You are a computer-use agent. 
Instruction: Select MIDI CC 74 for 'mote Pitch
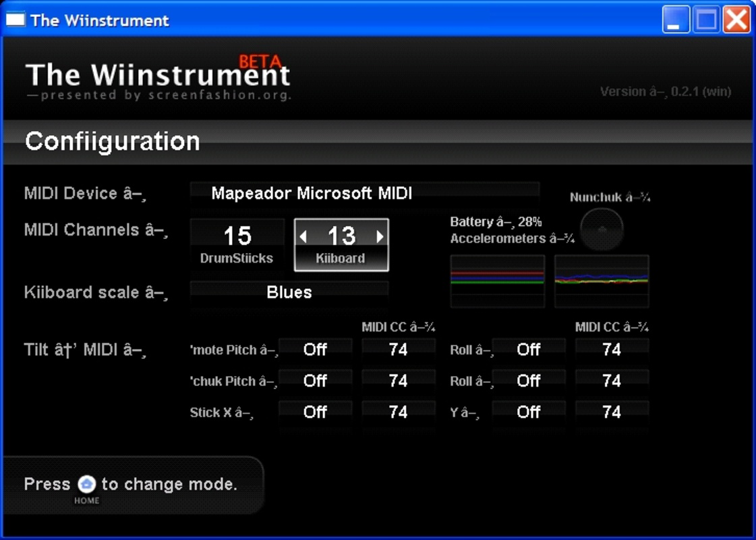(x=399, y=350)
